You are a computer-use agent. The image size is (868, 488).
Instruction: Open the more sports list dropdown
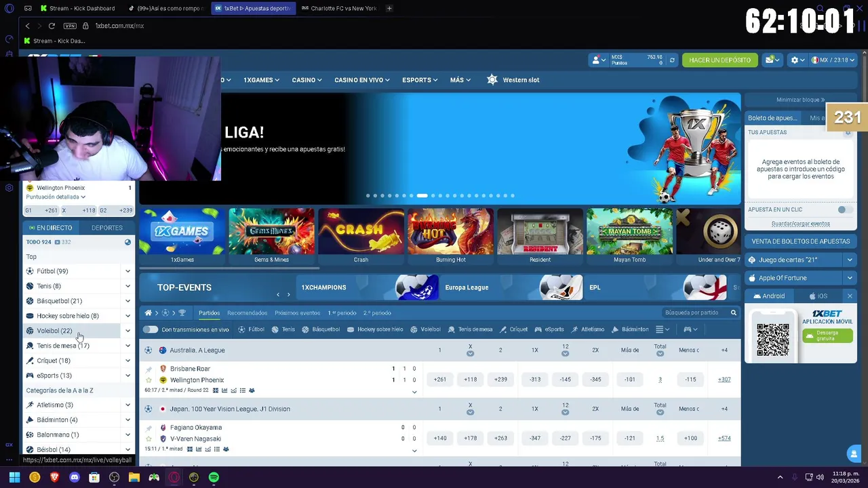click(x=662, y=329)
